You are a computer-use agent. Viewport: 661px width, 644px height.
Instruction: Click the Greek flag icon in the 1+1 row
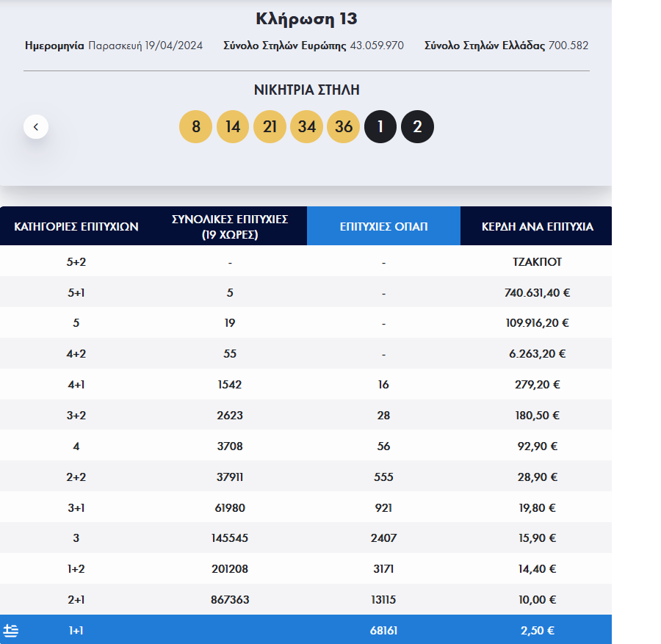[x=10, y=631]
